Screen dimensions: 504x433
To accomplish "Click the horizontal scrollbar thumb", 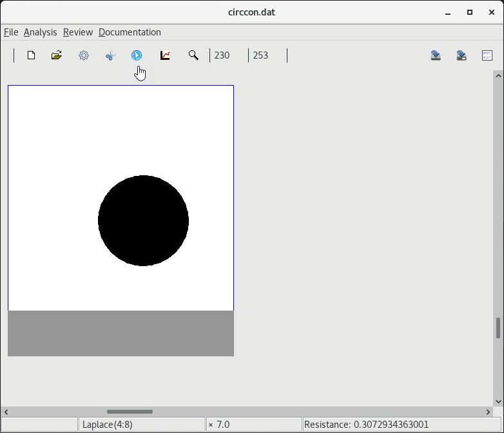I will point(130,412).
